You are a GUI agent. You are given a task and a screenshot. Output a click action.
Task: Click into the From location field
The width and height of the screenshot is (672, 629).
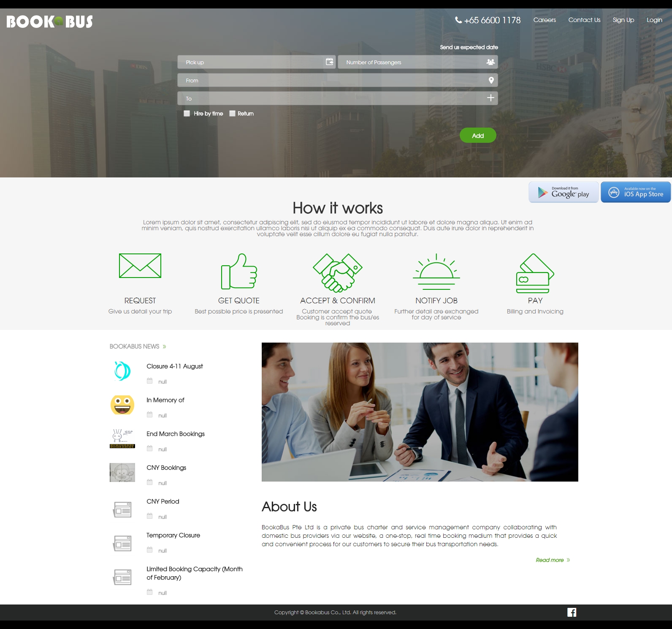click(x=338, y=80)
